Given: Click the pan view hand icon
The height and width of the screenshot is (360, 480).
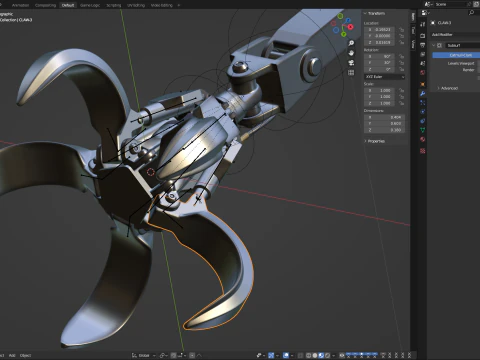Looking at the screenshot, I should 351,53.
